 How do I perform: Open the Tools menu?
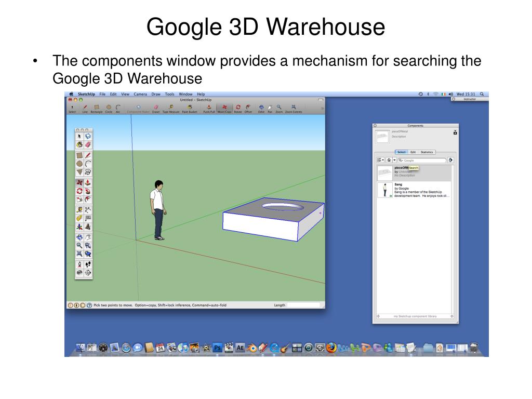point(170,95)
